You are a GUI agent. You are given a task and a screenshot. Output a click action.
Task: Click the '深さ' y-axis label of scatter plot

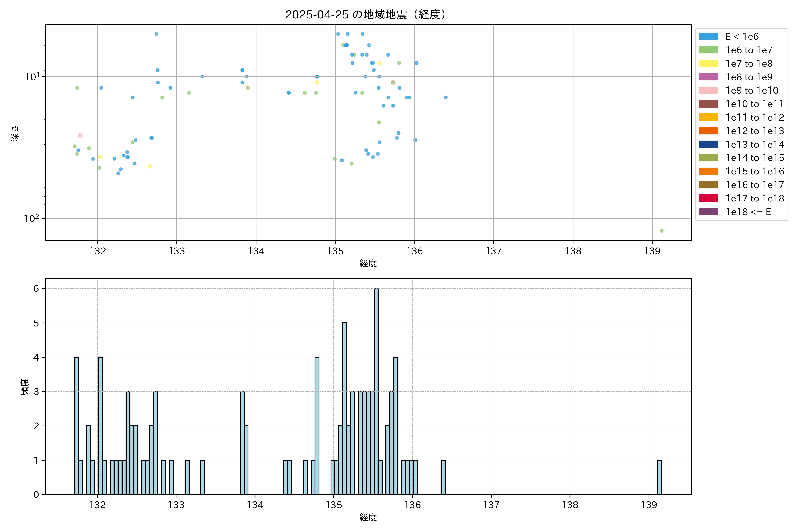pyautogui.click(x=15, y=133)
